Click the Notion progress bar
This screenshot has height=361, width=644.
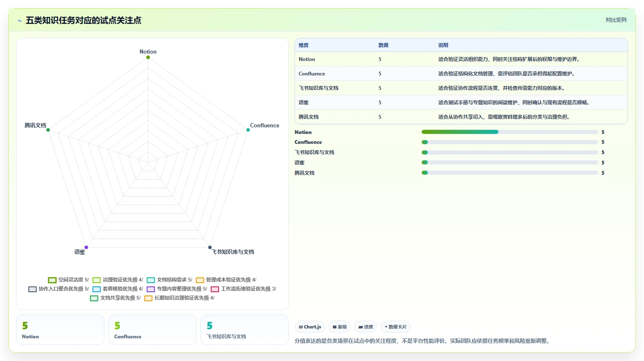coord(510,132)
